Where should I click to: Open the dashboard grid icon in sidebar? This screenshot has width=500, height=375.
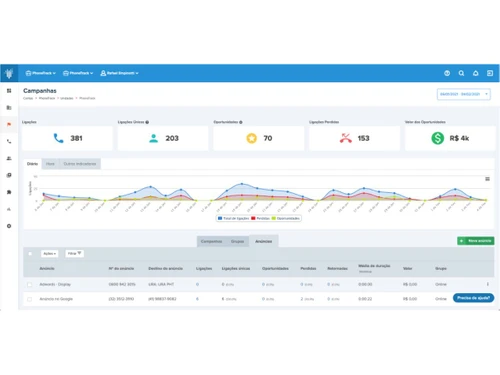(9, 91)
